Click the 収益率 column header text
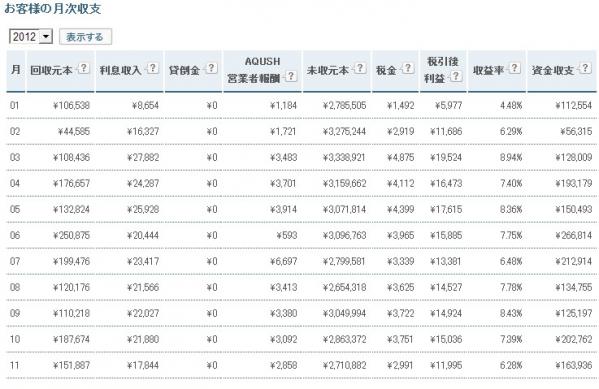Viewport: 599px width, 389px height. tap(488, 70)
